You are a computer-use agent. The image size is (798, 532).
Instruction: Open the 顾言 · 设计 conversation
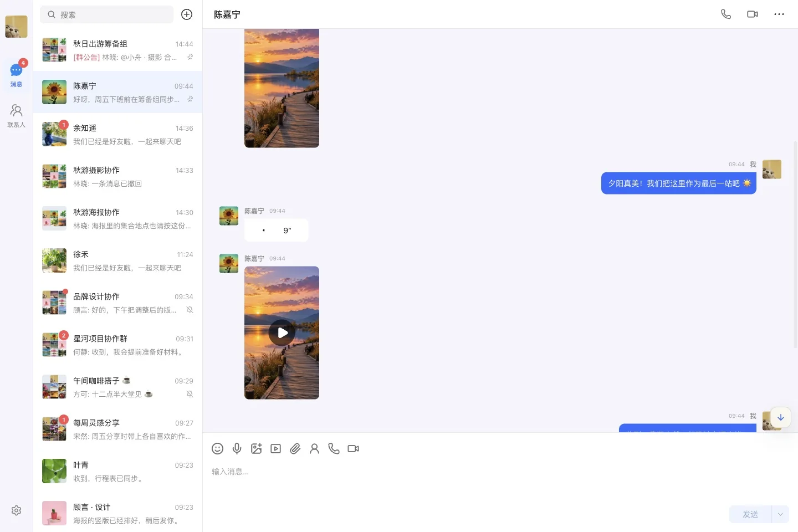(x=117, y=513)
